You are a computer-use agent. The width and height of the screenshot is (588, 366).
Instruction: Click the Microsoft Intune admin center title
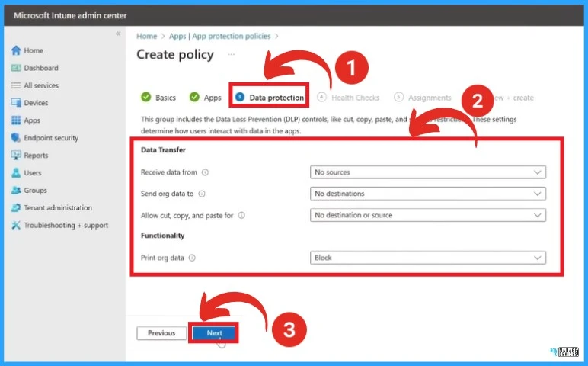click(x=70, y=16)
